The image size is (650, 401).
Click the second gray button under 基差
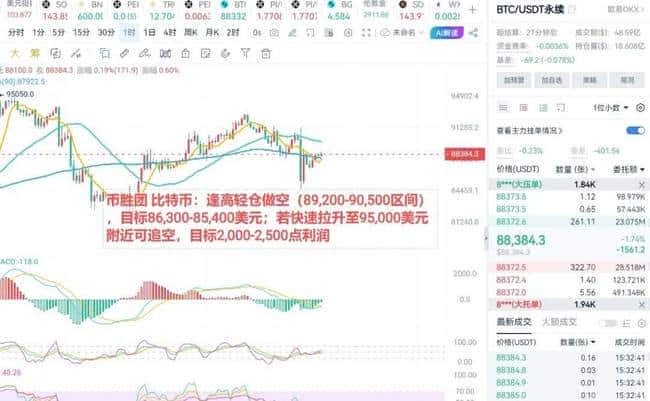[x=551, y=80]
